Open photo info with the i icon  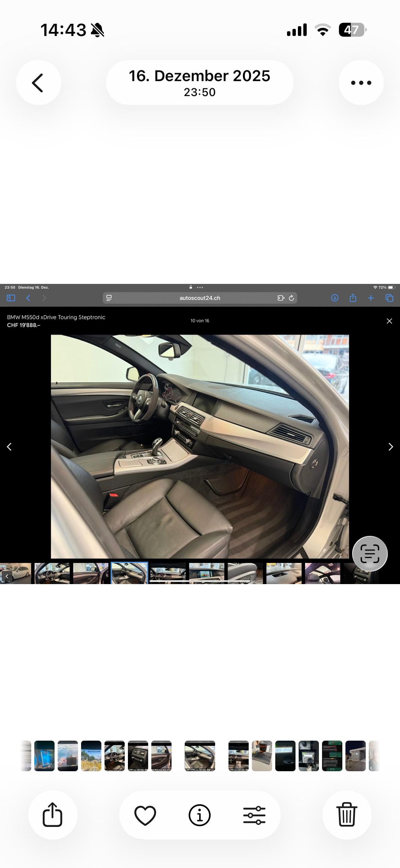pyautogui.click(x=199, y=815)
